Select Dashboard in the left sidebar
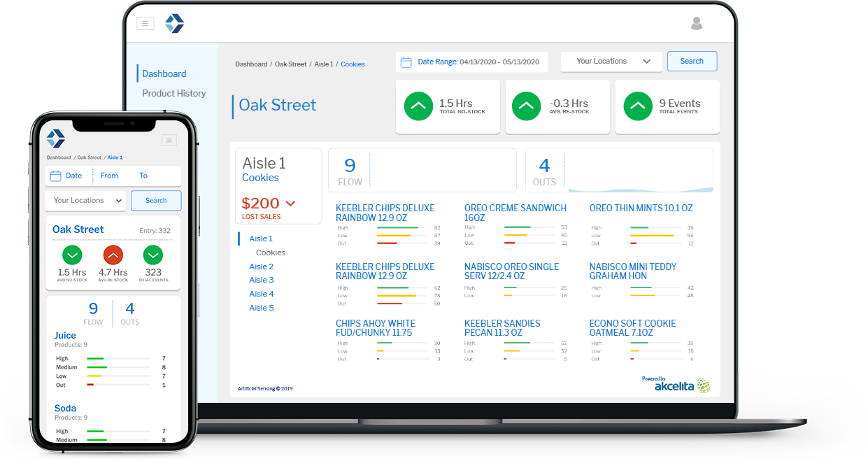This screenshot has height=461, width=868. (164, 73)
